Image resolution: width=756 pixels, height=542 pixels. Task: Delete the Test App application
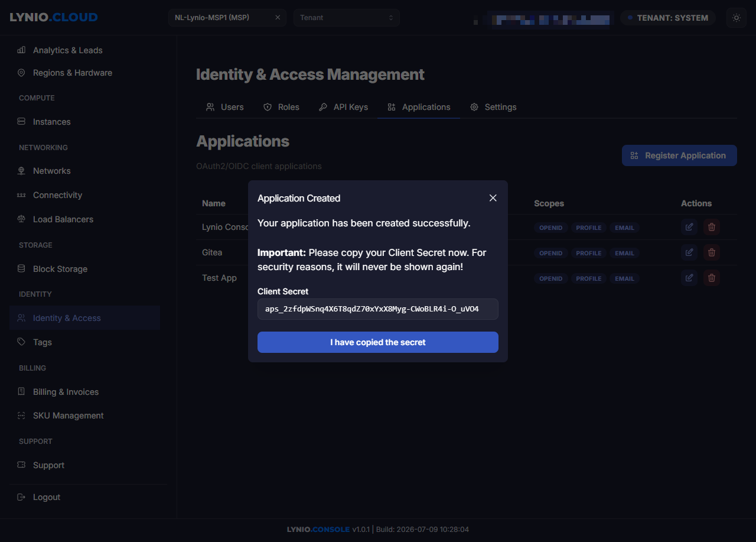pos(712,278)
